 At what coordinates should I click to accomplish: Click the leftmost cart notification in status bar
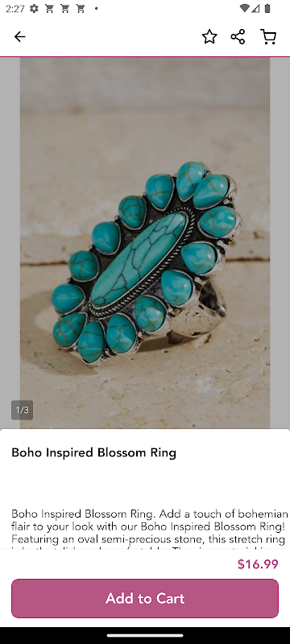click(x=49, y=8)
